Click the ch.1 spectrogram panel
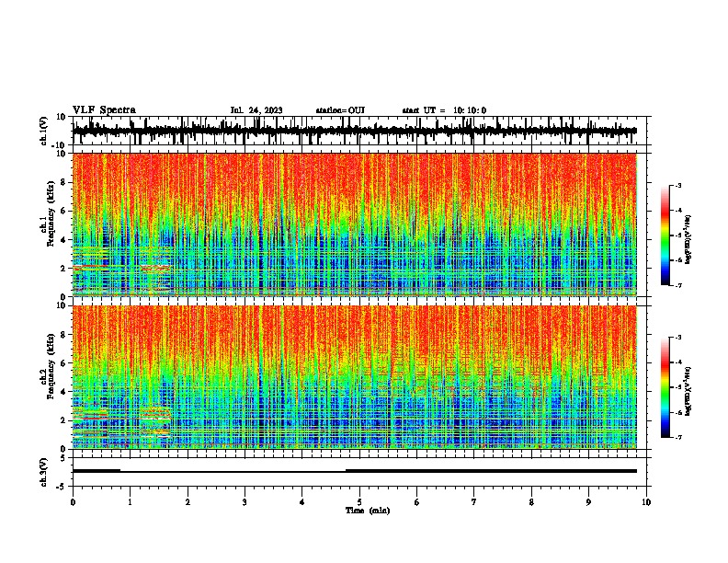 (354, 224)
